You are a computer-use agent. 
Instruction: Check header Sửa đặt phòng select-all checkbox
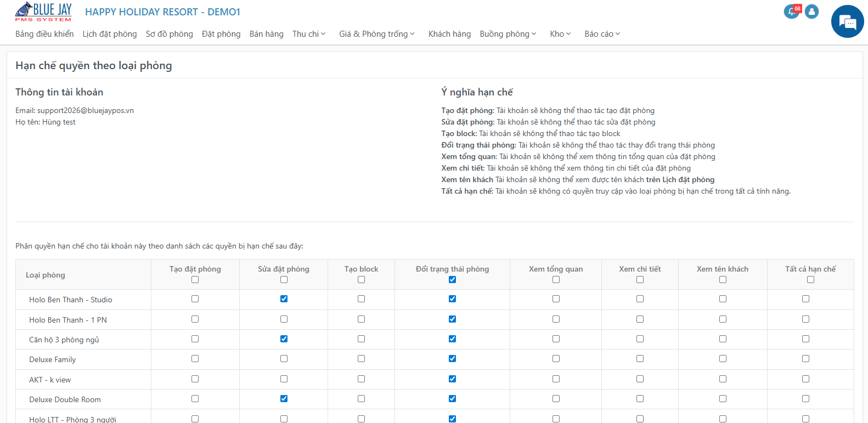point(284,280)
